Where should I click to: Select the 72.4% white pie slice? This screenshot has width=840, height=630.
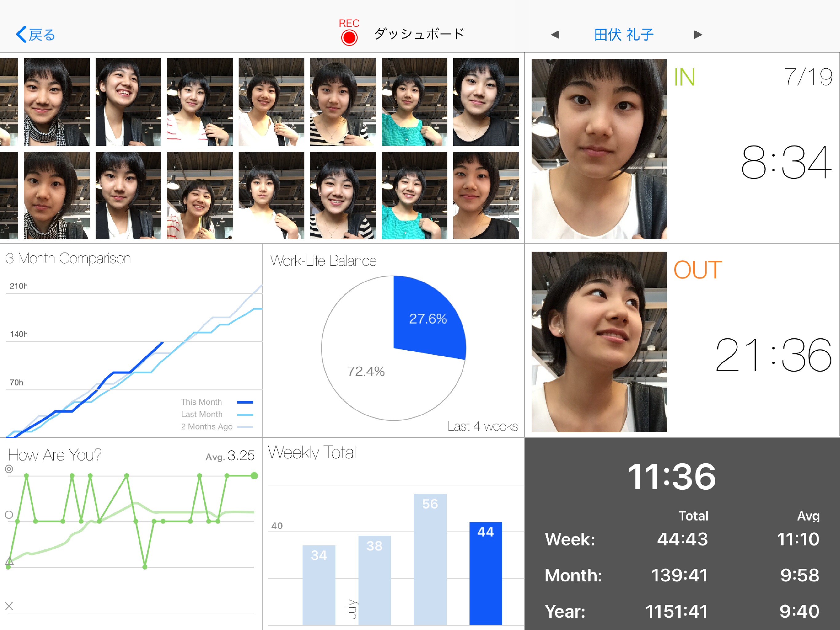[x=366, y=371]
